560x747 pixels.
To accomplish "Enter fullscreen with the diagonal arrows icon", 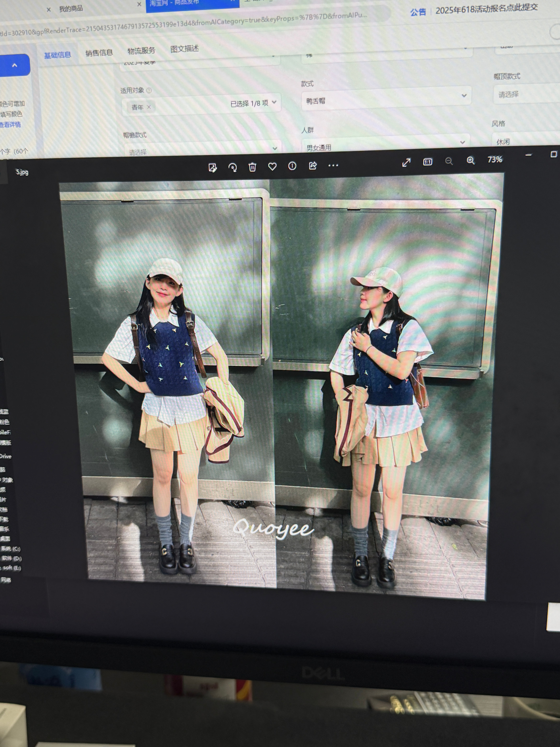I will click(x=406, y=163).
